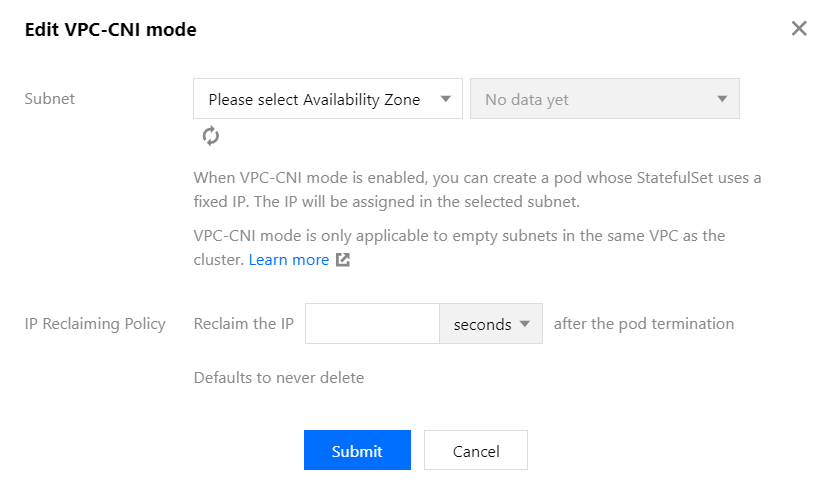Refresh the subnet list
Screen dimensions: 822x481
click(x=211, y=136)
